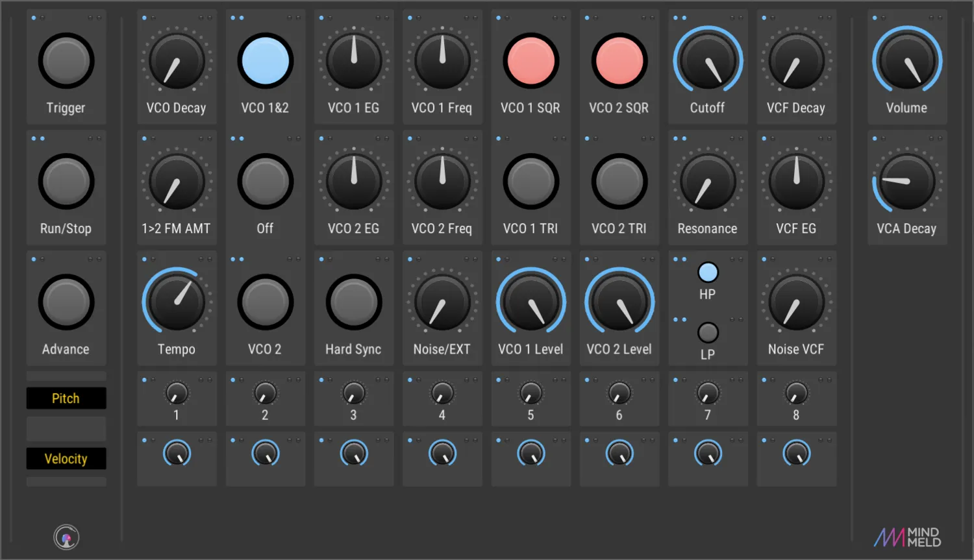The width and height of the screenshot is (974, 560).
Task: Click the VCO 2 Level knob
Action: (619, 302)
